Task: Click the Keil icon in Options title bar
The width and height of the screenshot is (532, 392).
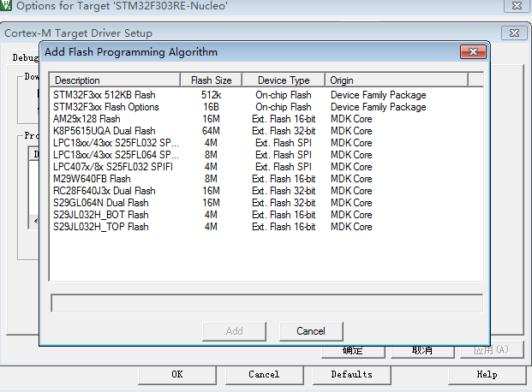Action: click(x=6, y=5)
